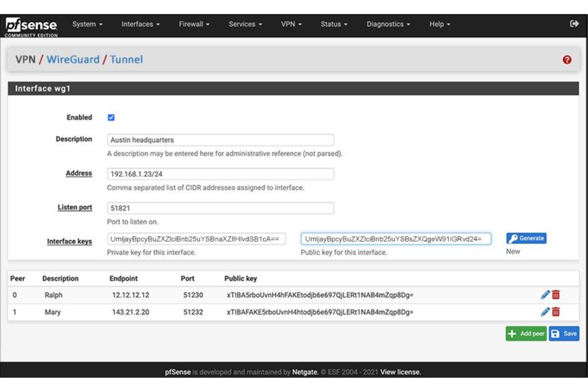
Task: Click the Interface keys label
Action: click(x=70, y=241)
